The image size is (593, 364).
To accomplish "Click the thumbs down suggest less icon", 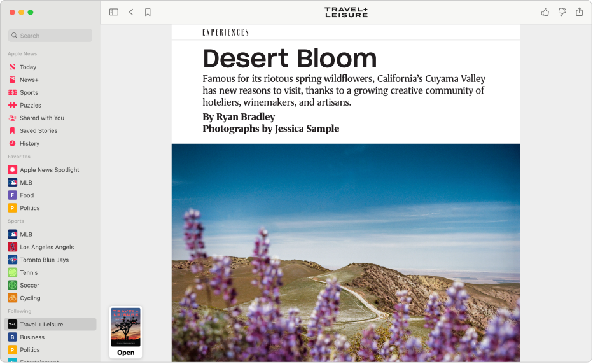I will pos(562,12).
